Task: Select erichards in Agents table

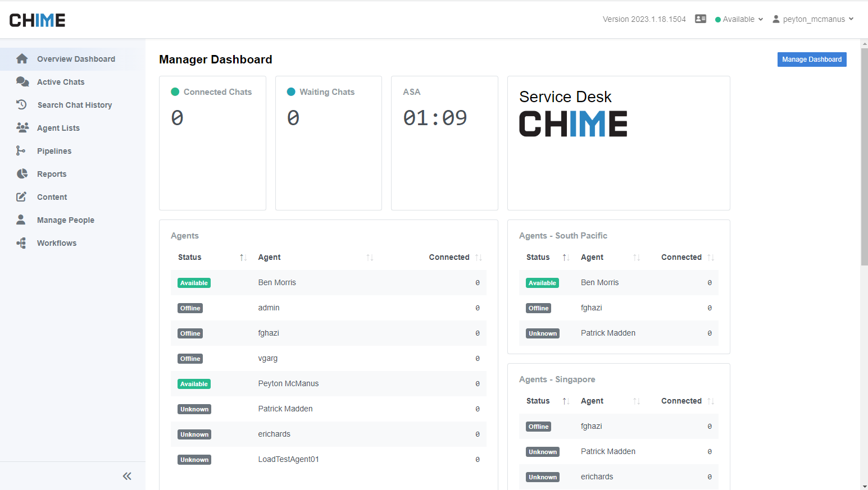Action: 329,434
